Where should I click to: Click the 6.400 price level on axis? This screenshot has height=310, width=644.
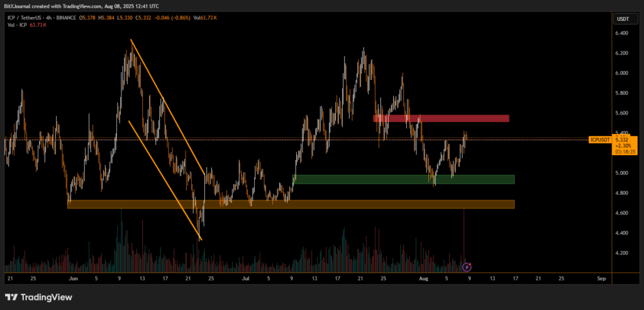coord(622,33)
